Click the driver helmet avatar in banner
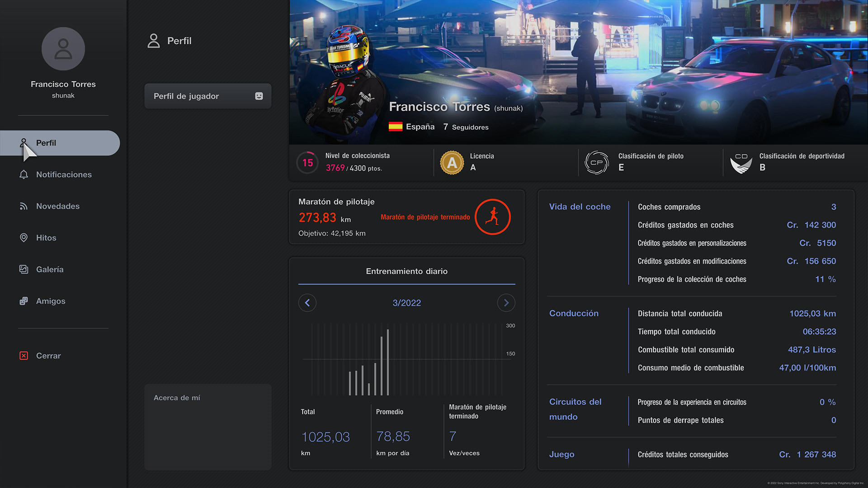The width and height of the screenshot is (868, 488). coord(348,52)
